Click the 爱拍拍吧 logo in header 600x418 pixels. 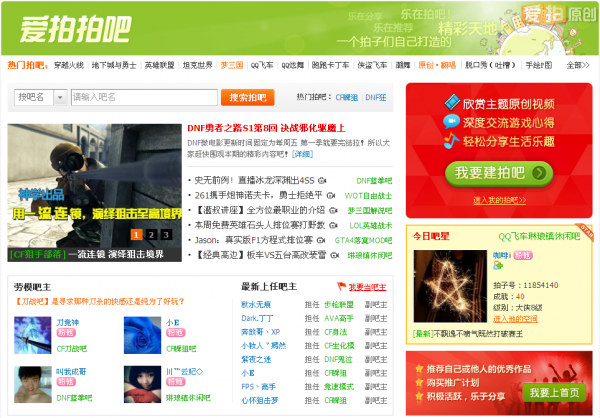pos(75,29)
